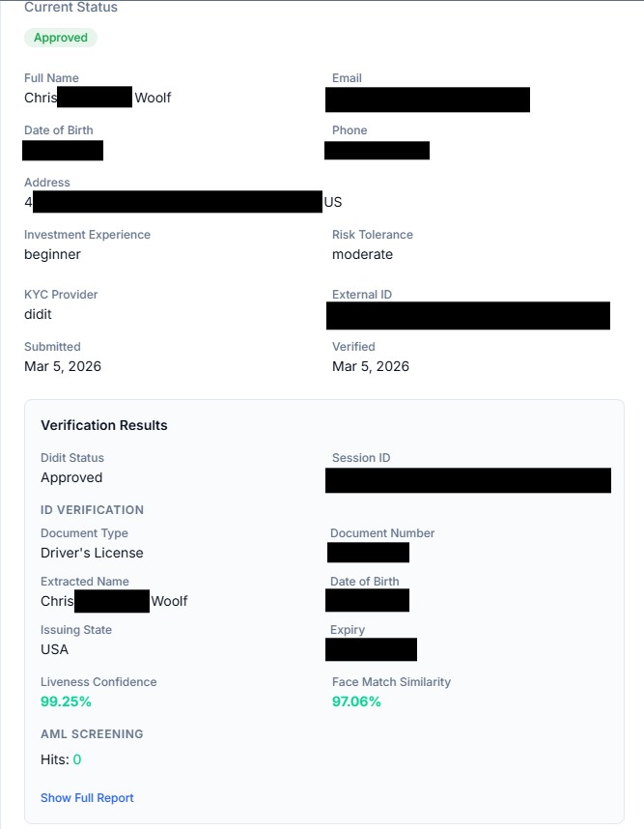644x829 pixels.
Task: Click the Face Match Similarity 97.06% value
Action: point(356,701)
